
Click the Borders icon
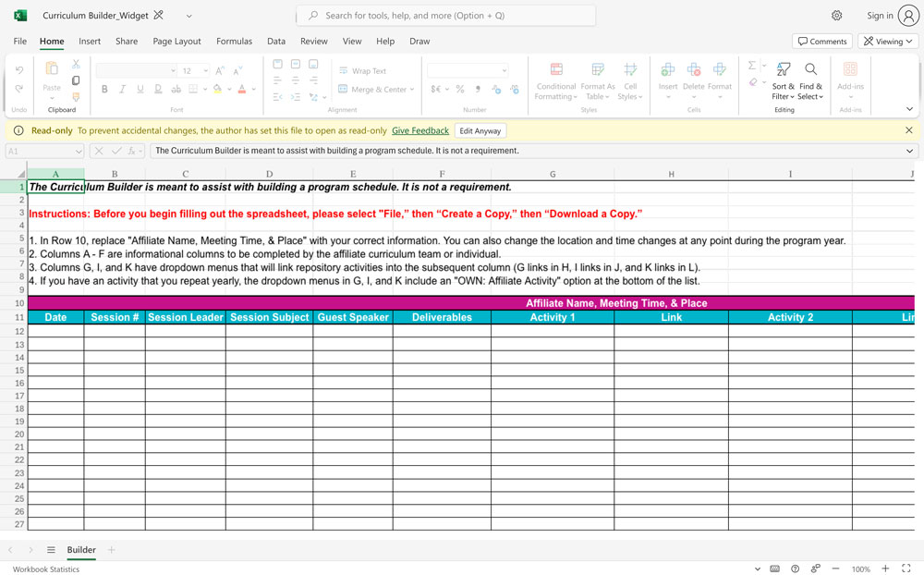(193, 89)
